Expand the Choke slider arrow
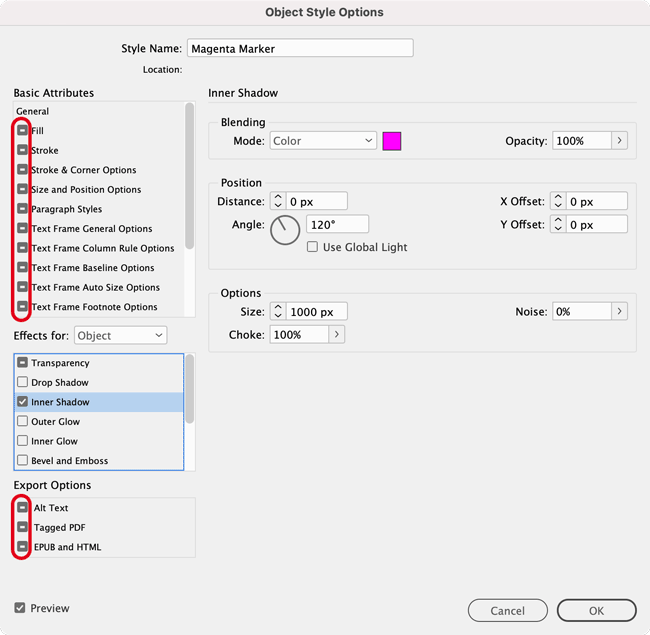 (x=337, y=334)
